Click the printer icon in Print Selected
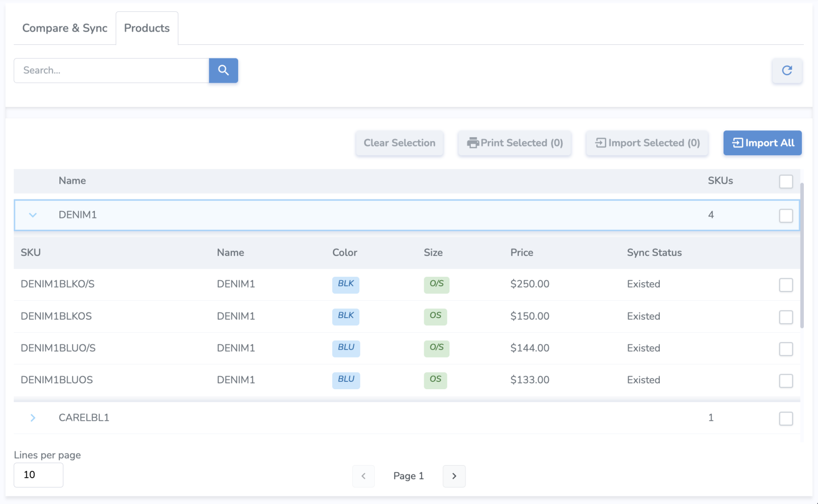The image size is (818, 504). tap(473, 143)
